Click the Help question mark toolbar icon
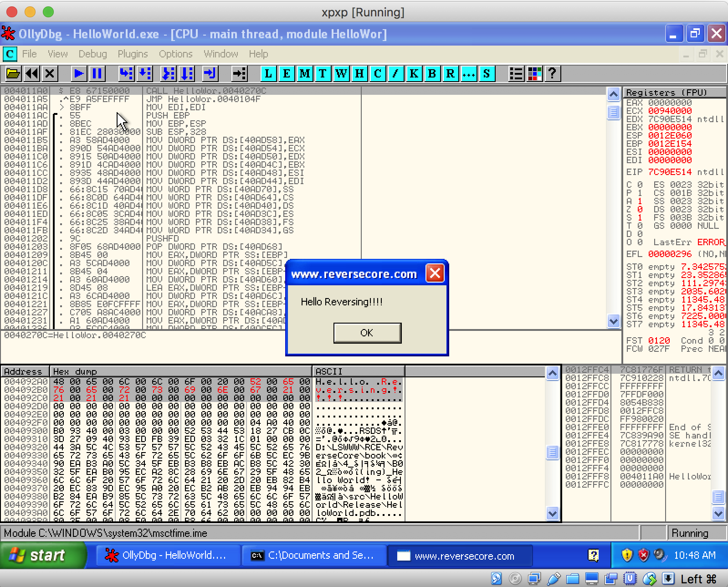 click(553, 73)
